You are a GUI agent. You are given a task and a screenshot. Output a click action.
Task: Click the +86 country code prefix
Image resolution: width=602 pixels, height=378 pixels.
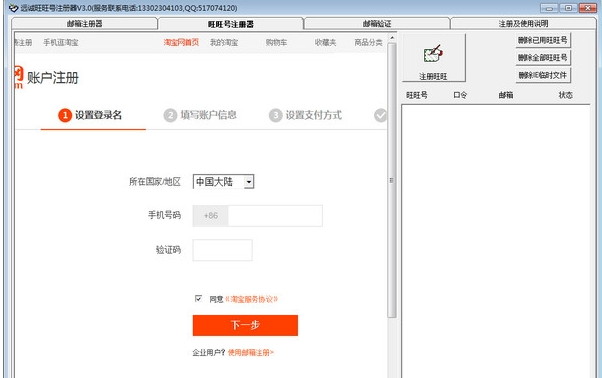pyautogui.click(x=211, y=216)
